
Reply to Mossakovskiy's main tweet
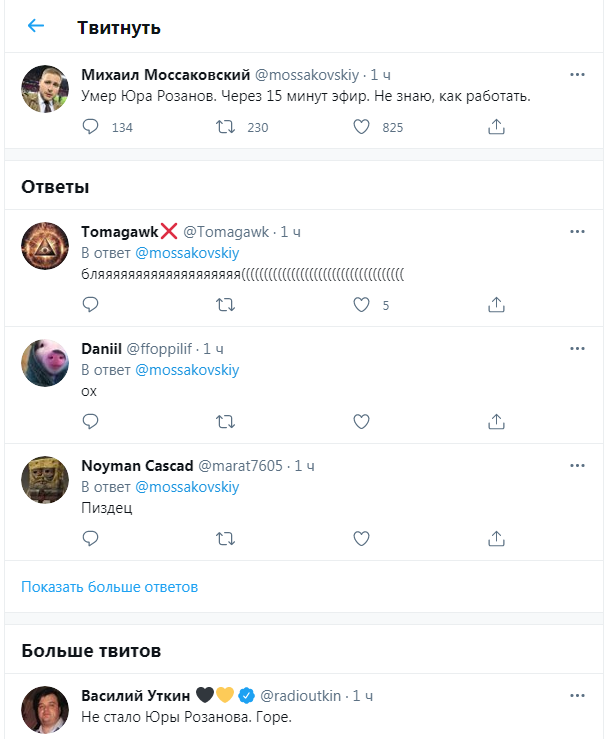point(91,127)
